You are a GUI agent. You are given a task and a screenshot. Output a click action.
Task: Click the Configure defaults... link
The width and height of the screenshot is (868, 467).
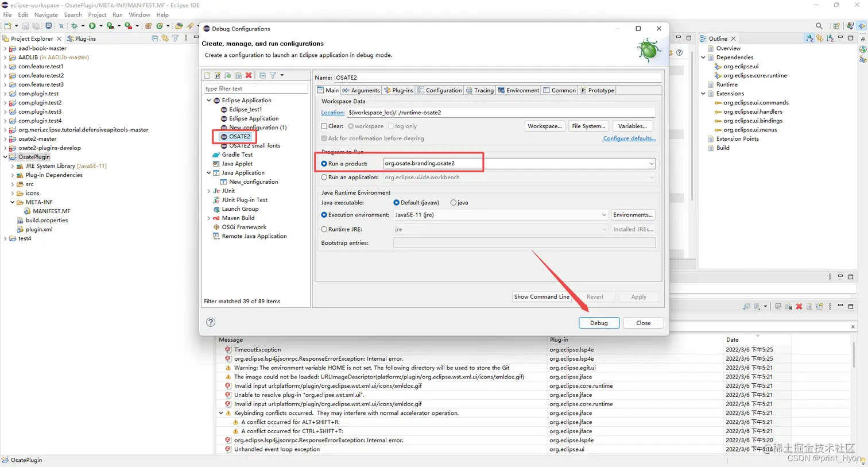click(629, 138)
